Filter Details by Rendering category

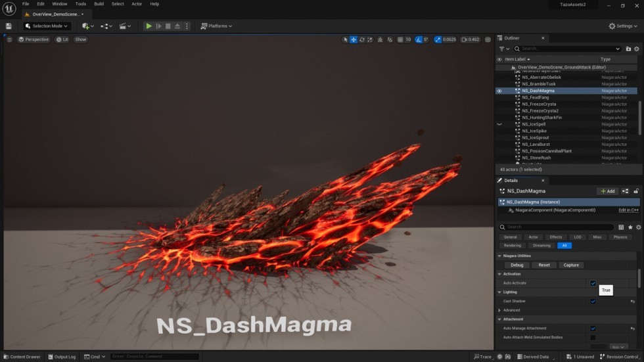click(512, 246)
